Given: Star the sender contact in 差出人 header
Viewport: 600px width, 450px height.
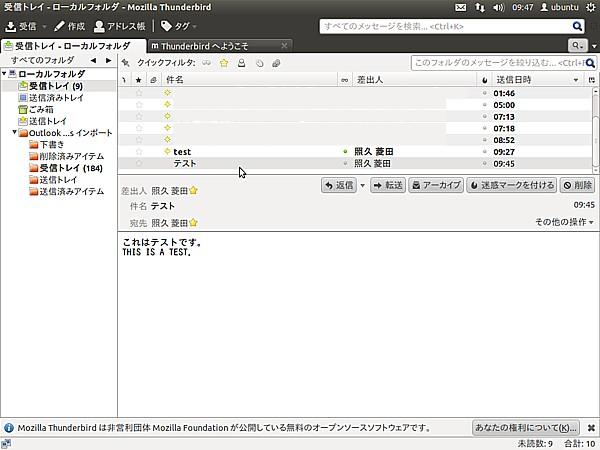Looking at the screenshot, I should tap(193, 191).
